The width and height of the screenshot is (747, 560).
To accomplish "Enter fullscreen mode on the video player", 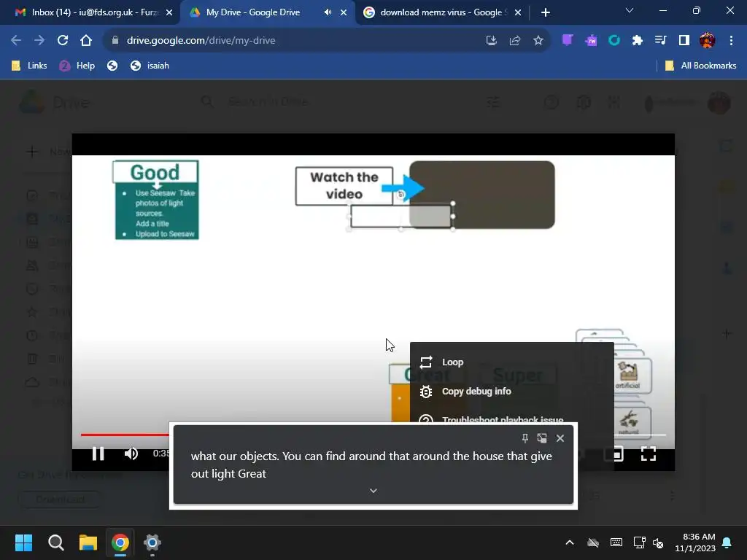I will [649, 454].
